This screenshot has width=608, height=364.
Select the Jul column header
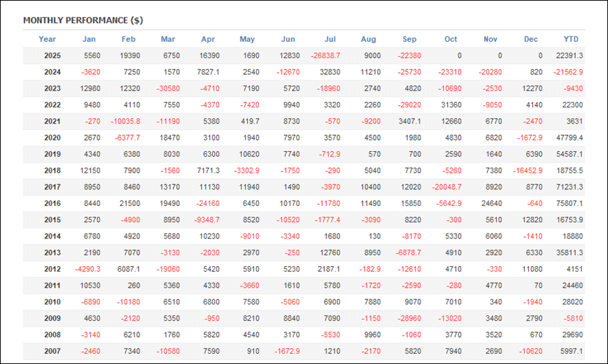point(330,39)
